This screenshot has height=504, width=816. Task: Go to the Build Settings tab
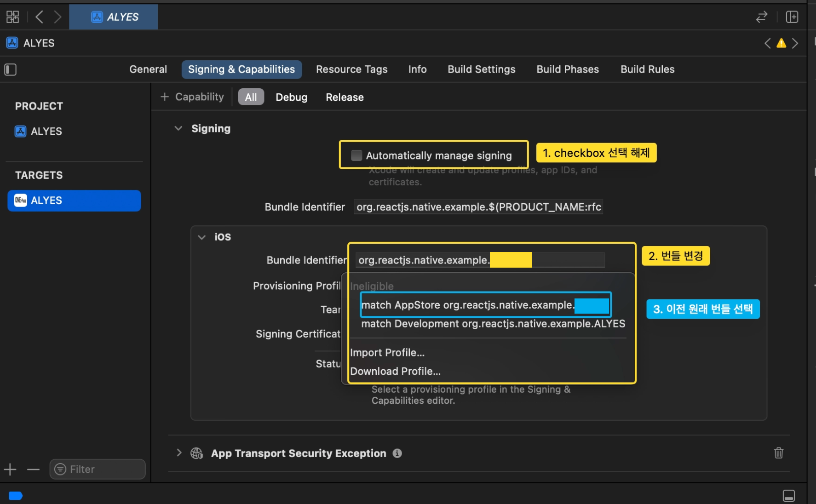(x=482, y=69)
